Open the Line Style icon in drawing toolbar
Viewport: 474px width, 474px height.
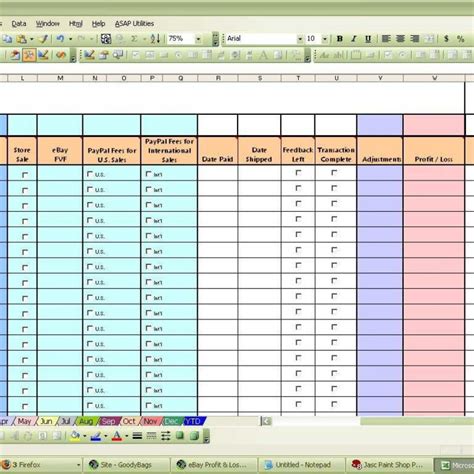(137, 435)
